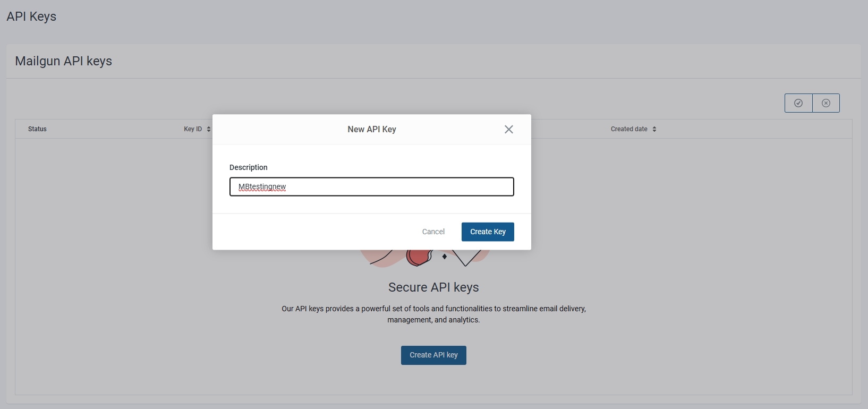The width and height of the screenshot is (868, 409).
Task: Click the API Keys page heading
Action: click(31, 16)
